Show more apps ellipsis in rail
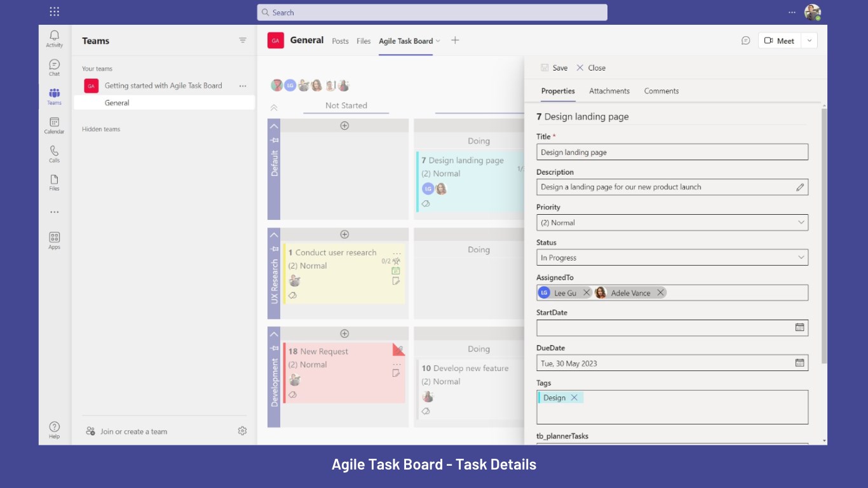 (x=54, y=212)
